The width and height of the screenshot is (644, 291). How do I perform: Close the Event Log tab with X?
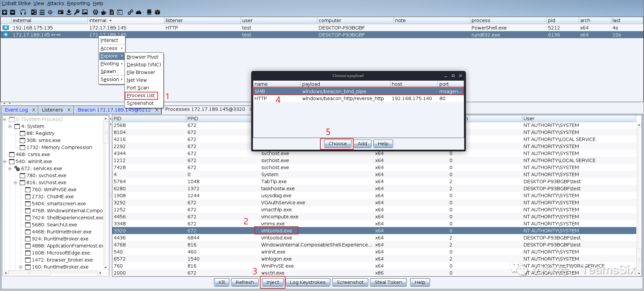(x=34, y=110)
